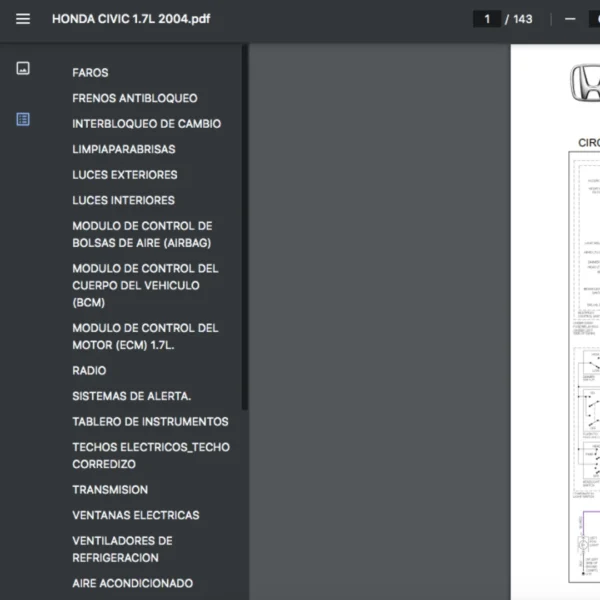Select the document outline icon
The height and width of the screenshot is (600, 600).
coord(23,119)
